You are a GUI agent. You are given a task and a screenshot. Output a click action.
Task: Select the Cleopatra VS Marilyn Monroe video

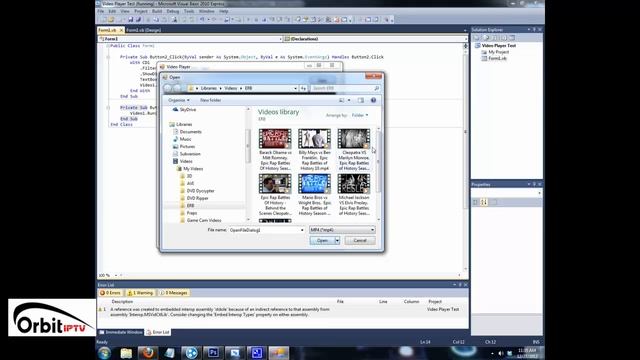353,149
